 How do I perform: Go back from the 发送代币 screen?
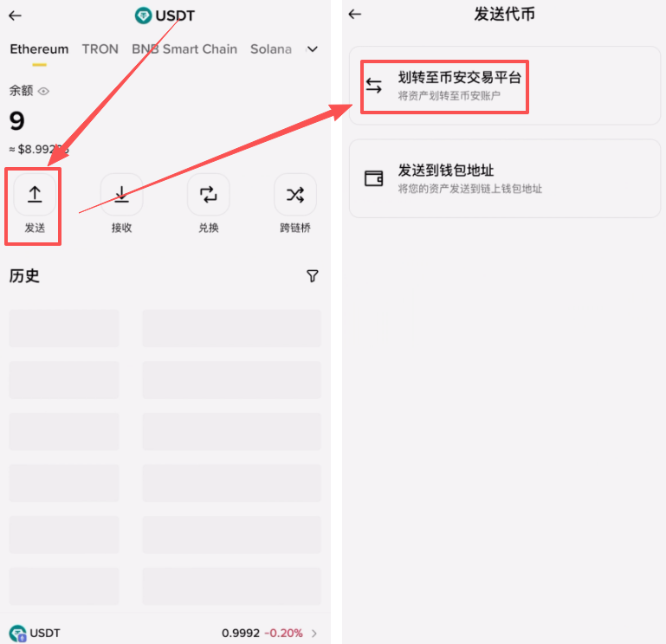click(x=355, y=15)
